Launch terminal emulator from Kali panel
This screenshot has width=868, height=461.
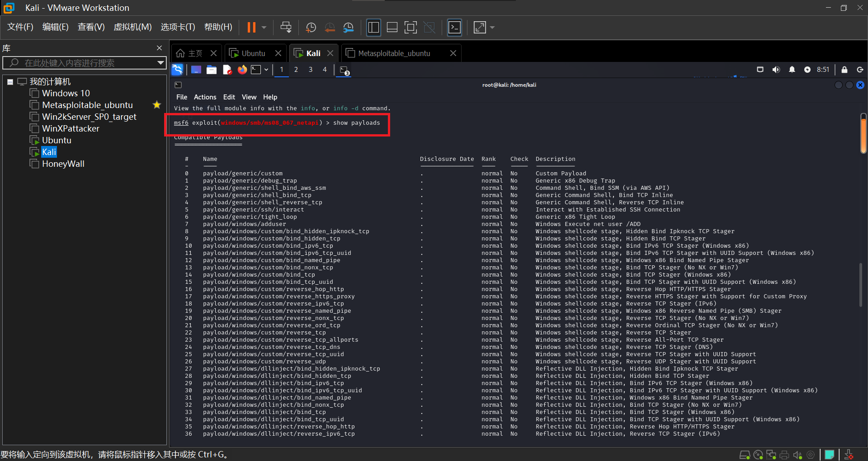pyautogui.click(x=256, y=70)
